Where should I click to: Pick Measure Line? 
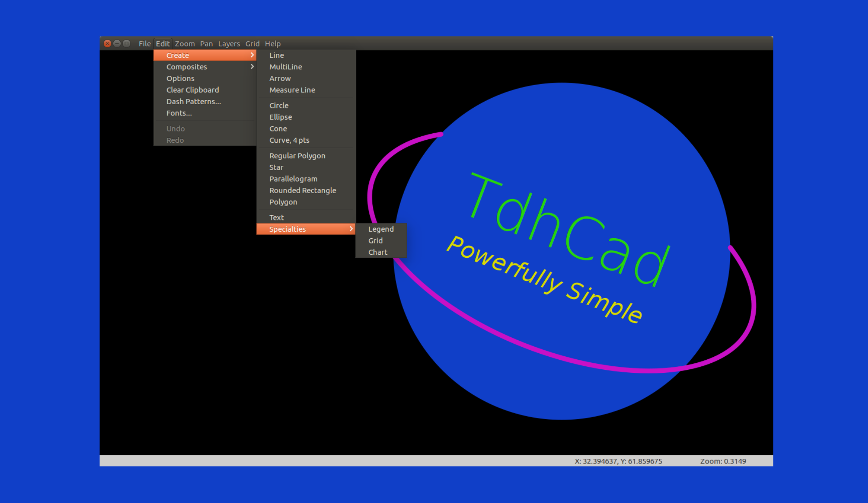click(306, 90)
